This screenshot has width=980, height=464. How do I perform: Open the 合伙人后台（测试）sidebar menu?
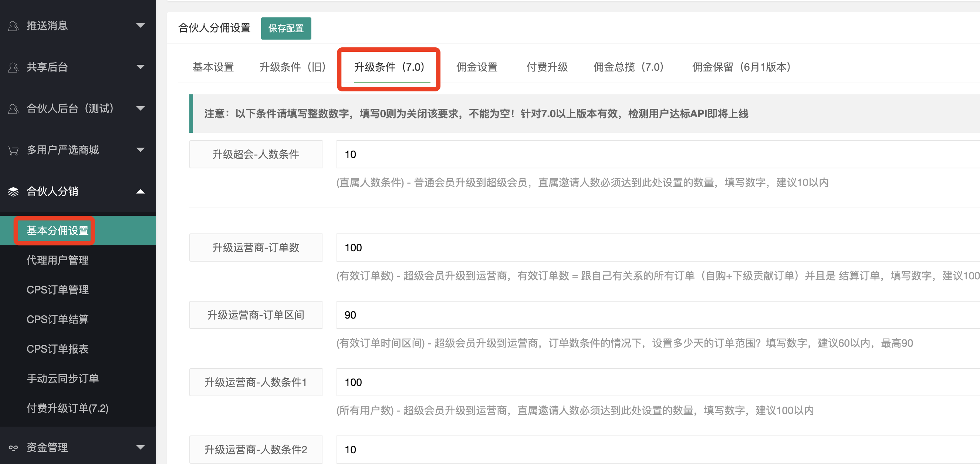click(78, 108)
